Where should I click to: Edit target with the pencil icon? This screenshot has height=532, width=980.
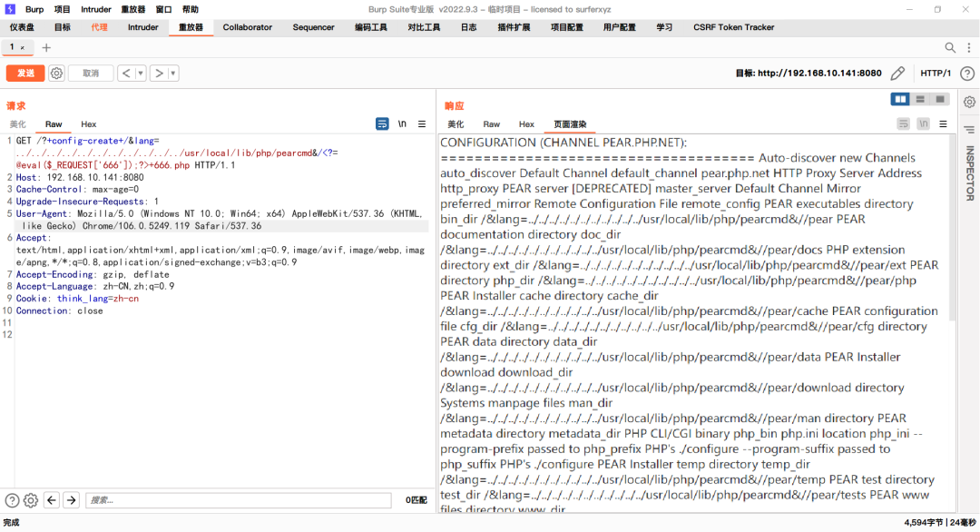(897, 74)
